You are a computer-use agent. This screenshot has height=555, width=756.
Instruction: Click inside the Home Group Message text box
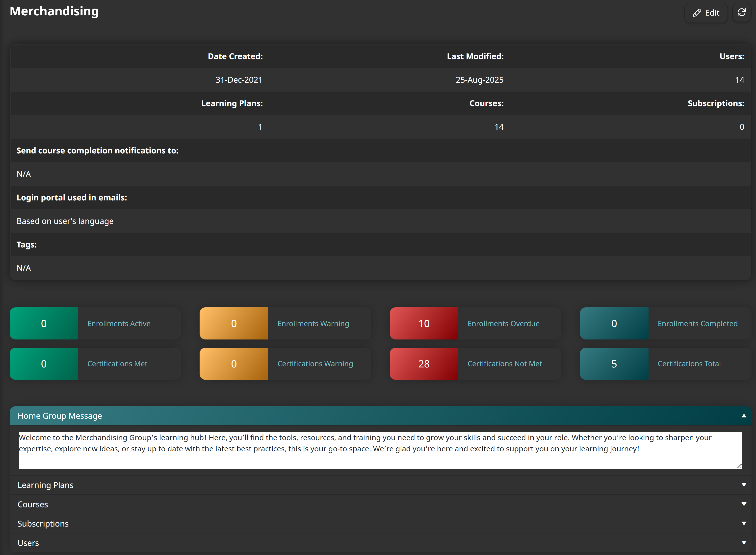point(380,450)
